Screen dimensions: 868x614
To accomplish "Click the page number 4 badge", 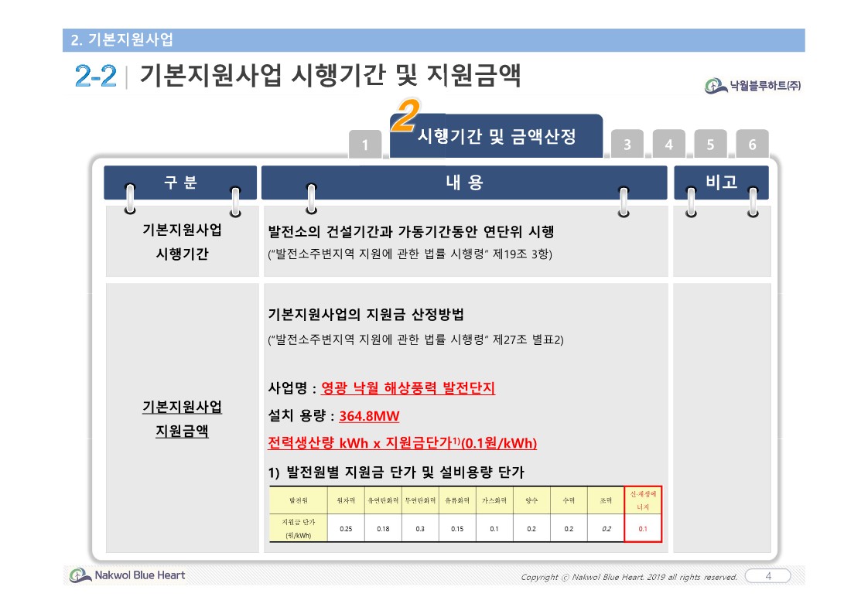I will 767,576.
